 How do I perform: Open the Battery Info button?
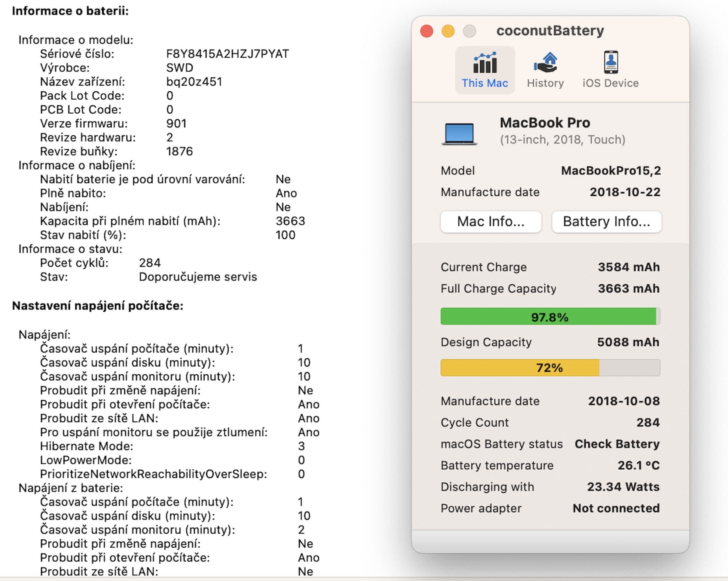pos(607,222)
